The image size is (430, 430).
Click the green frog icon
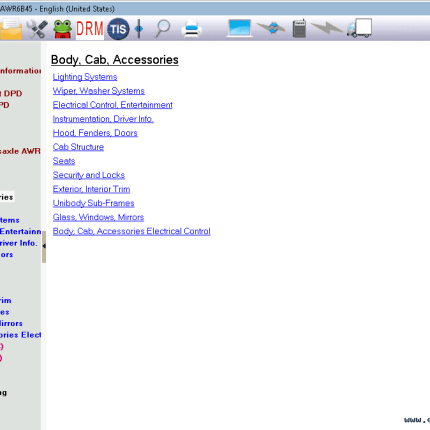pos(63,29)
